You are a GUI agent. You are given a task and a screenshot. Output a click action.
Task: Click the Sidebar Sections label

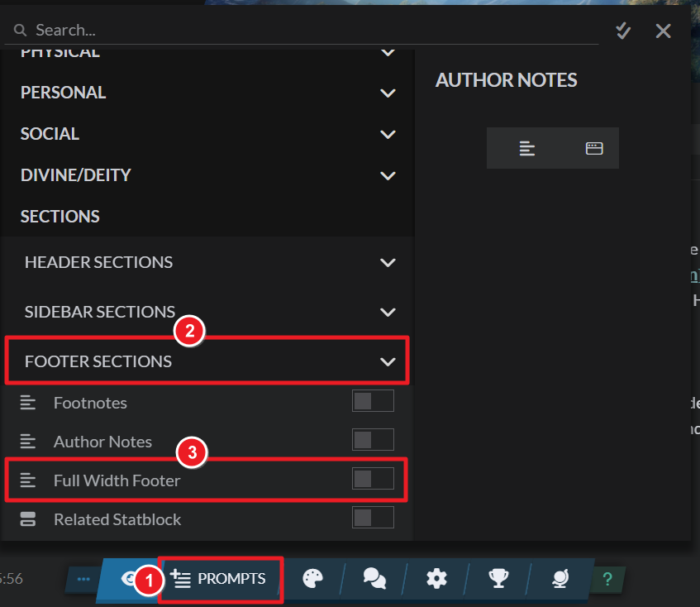pyautogui.click(x=100, y=312)
